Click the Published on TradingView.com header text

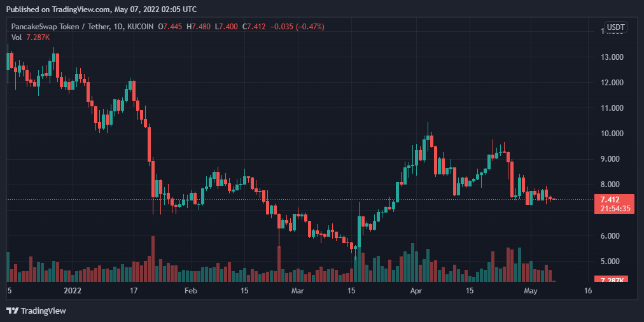[102, 10]
